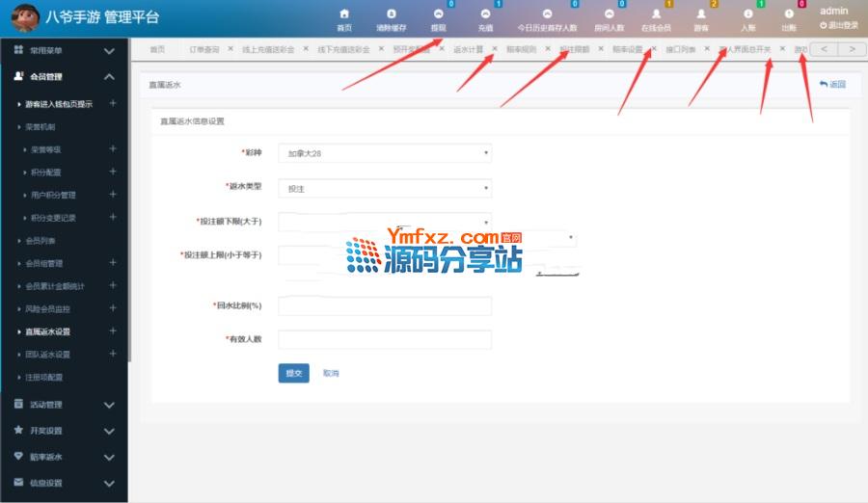Click the 提交 submit button
Screen dimensions: 868x503
[293, 373]
